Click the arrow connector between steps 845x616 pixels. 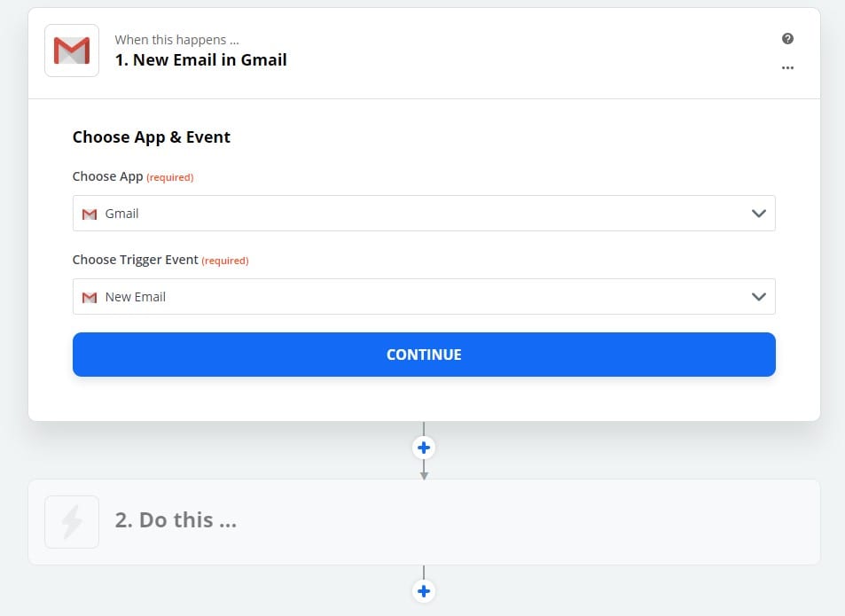pyautogui.click(x=424, y=471)
